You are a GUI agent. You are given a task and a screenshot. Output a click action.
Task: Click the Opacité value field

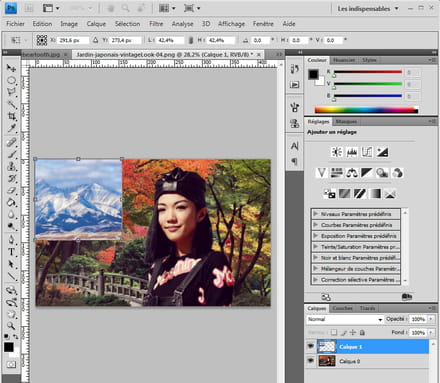[418, 319]
